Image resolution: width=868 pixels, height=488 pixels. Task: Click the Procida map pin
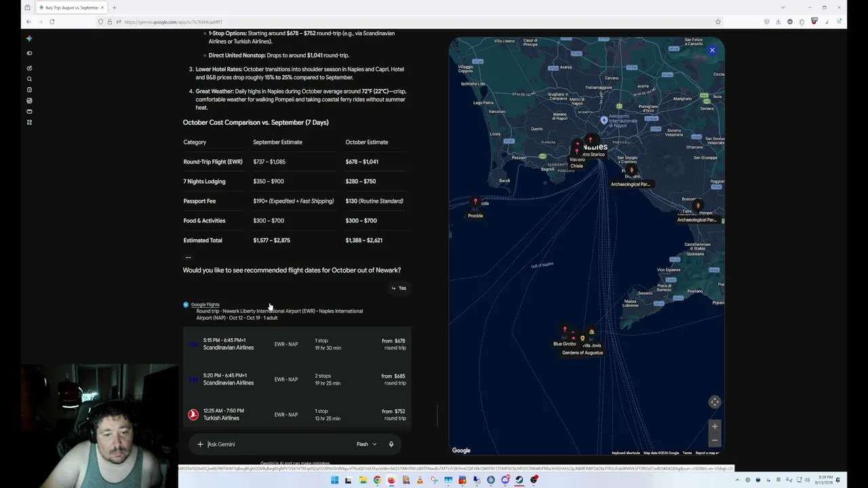pos(475,202)
